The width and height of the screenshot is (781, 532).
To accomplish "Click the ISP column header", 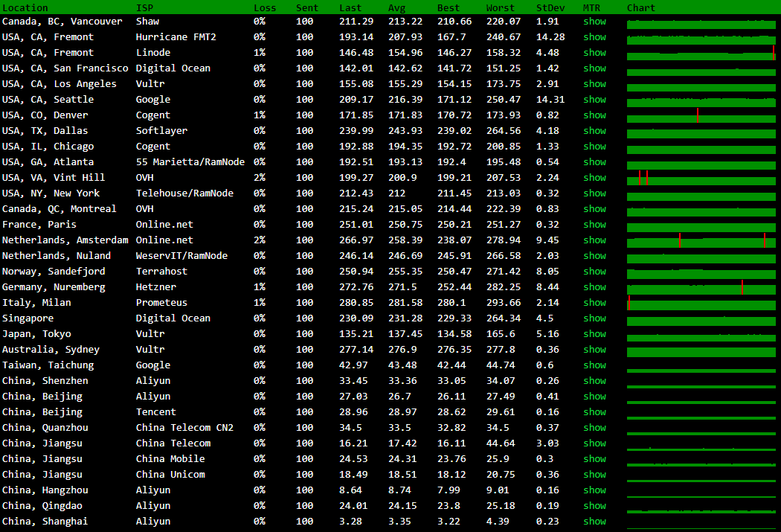I will (x=144, y=8).
